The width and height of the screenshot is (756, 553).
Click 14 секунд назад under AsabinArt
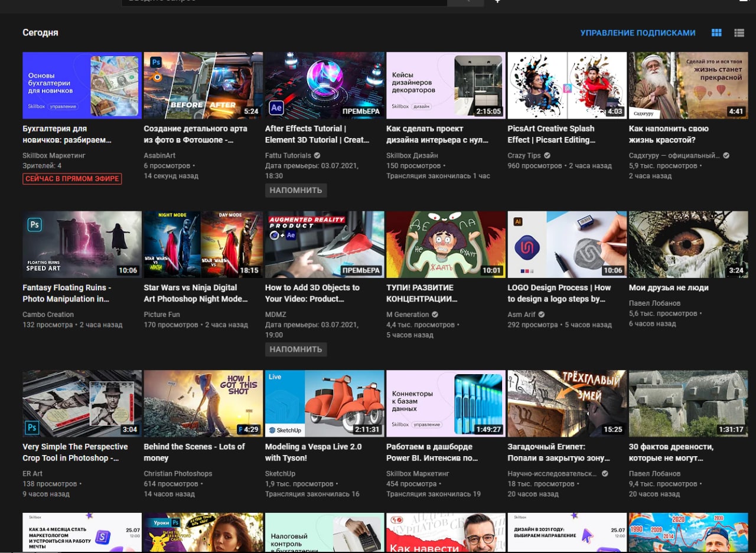pyautogui.click(x=171, y=176)
